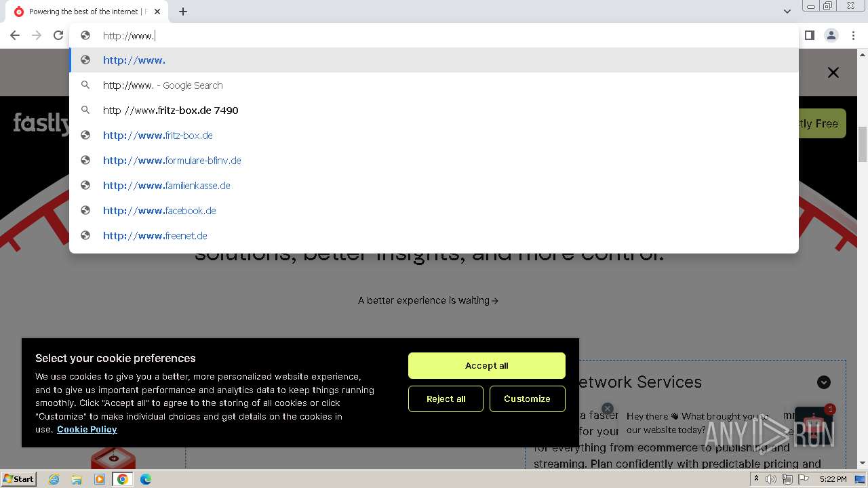Open the Chrome profile avatar

click(x=831, y=35)
